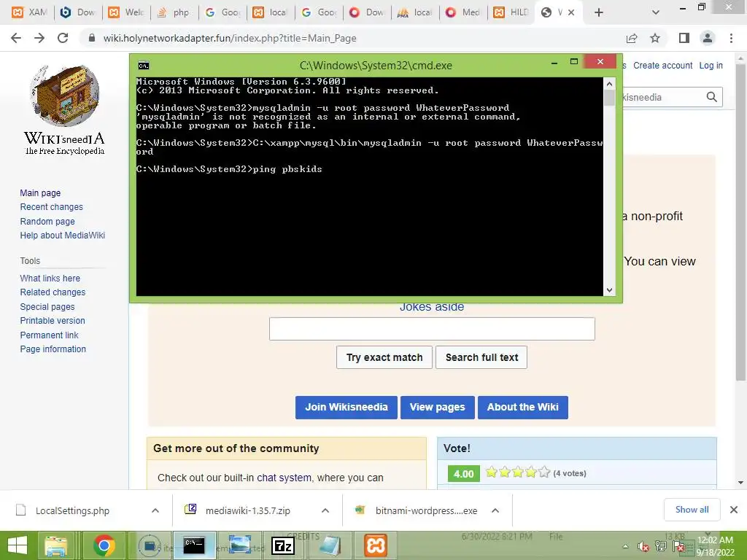The width and height of the screenshot is (747, 560).
Task: Click the View pages button
Action: coord(438,408)
